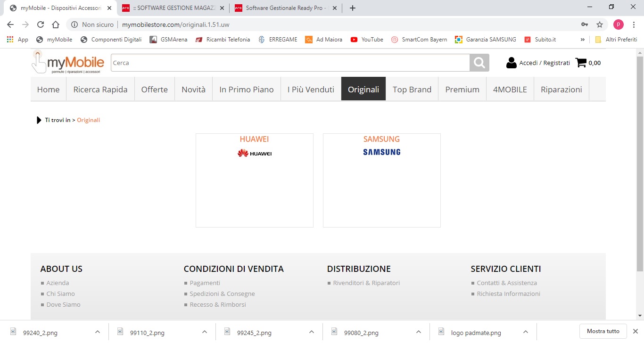Open the Contatti & Assistenza link
The width and height of the screenshot is (644, 343).
tap(507, 283)
